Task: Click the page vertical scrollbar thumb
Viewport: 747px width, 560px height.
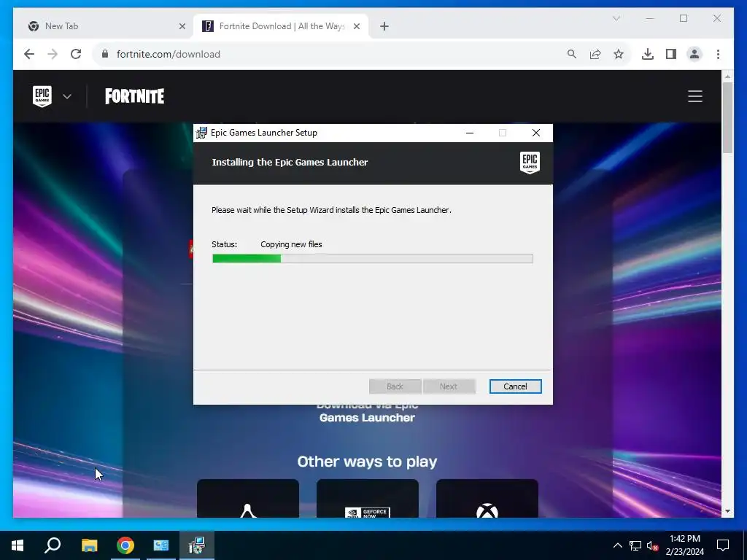Action: pos(727,117)
